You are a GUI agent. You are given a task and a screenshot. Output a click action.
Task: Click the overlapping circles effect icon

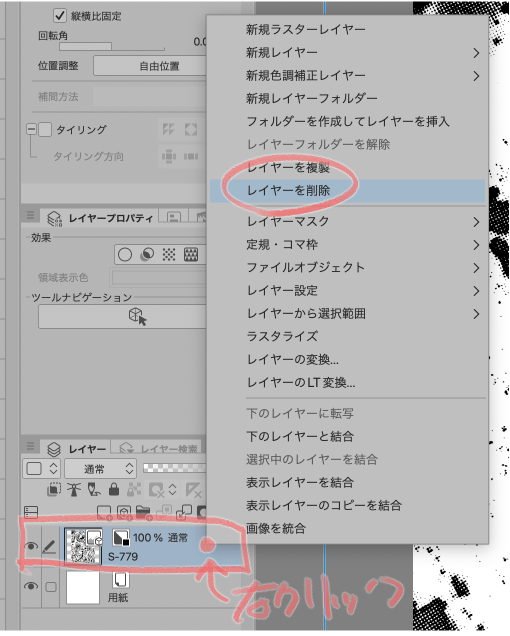coord(147,254)
